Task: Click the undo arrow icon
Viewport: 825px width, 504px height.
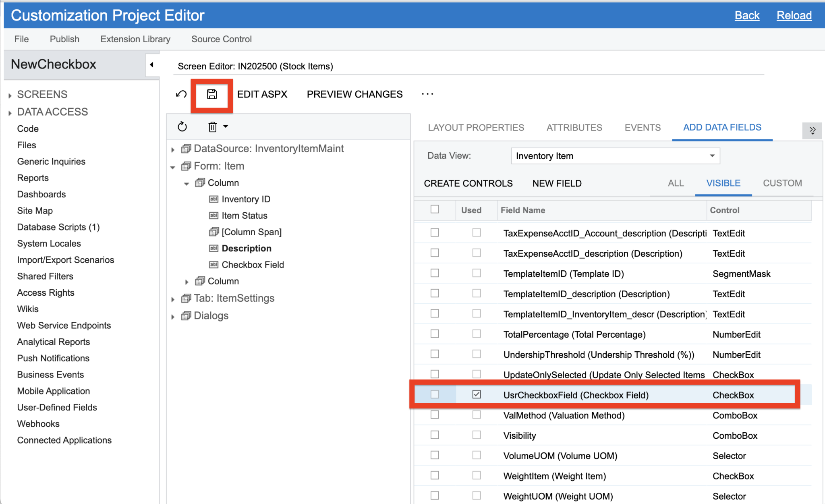Action: (181, 94)
